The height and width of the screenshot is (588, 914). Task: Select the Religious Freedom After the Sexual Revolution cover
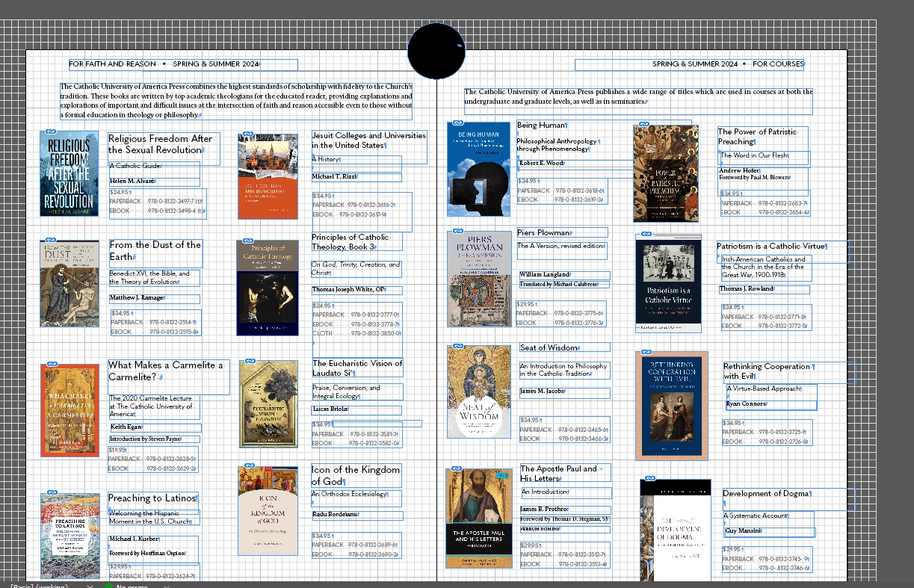click(x=69, y=173)
